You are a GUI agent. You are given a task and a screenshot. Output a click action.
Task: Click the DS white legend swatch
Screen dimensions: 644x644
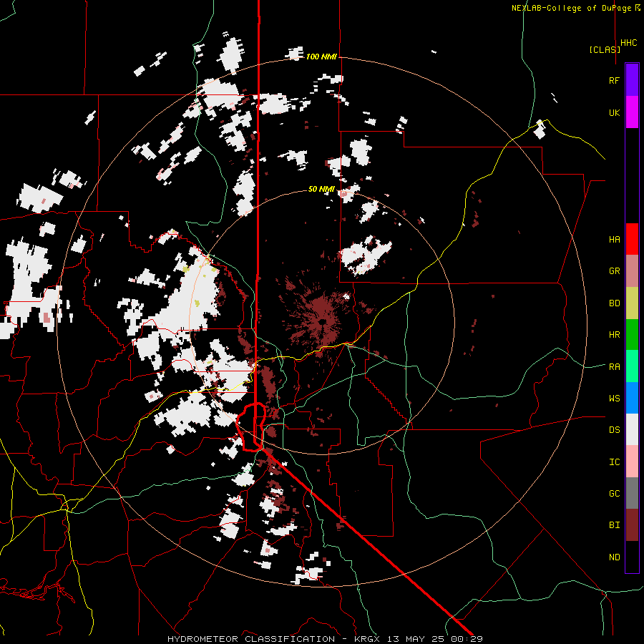[632, 429]
